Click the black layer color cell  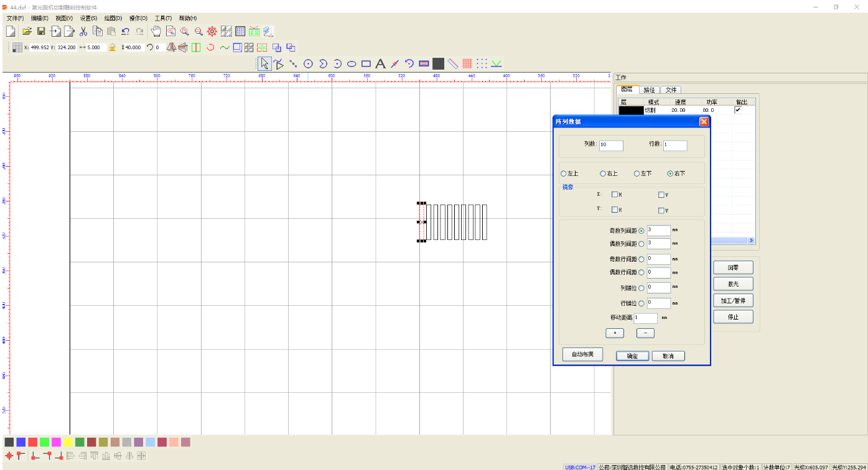point(631,110)
